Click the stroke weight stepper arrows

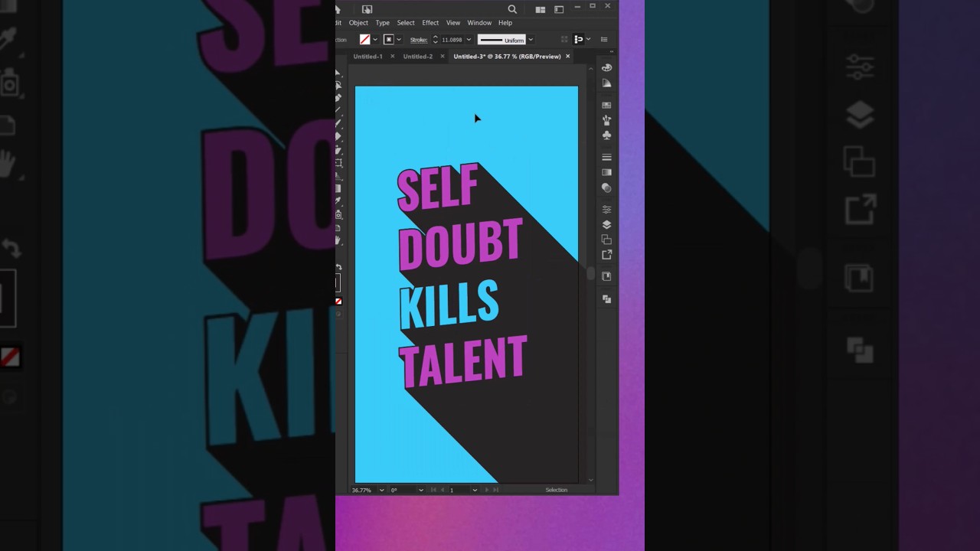tap(436, 40)
